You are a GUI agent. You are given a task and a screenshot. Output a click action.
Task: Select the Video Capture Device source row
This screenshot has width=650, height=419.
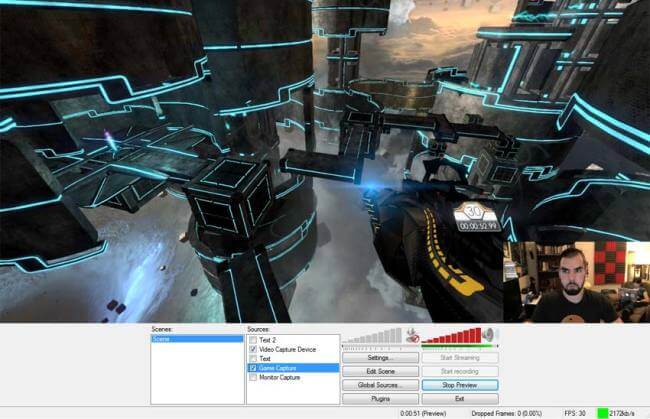tap(293, 349)
